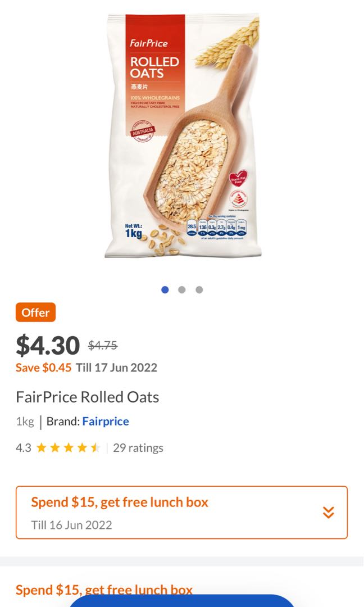Select the first carousel dot

tap(165, 289)
